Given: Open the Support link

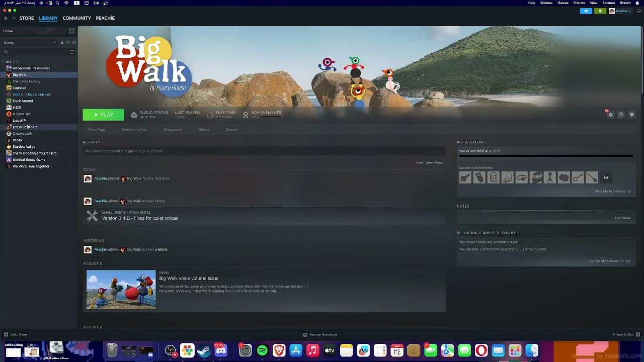Looking at the screenshot, I should (x=232, y=130).
